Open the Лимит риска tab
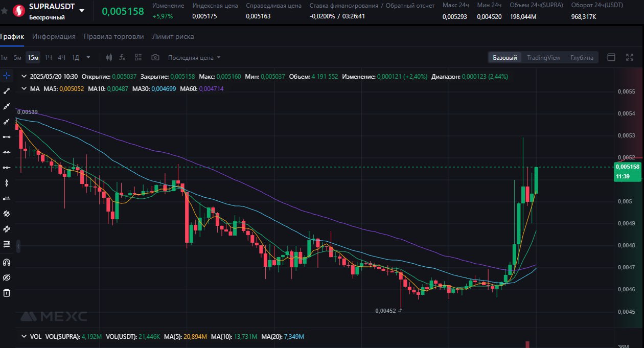The width and height of the screenshot is (644, 348). click(x=173, y=36)
